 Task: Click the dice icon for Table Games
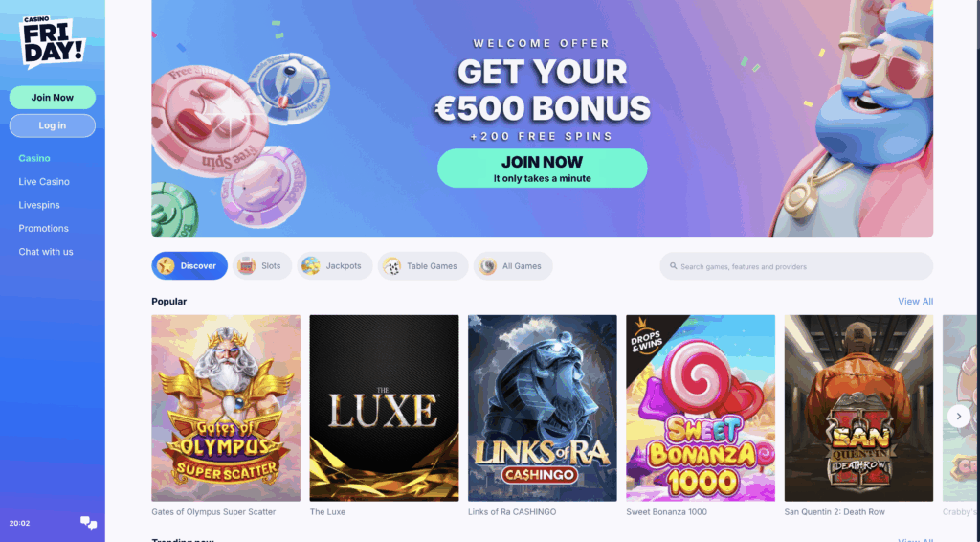[391, 265]
